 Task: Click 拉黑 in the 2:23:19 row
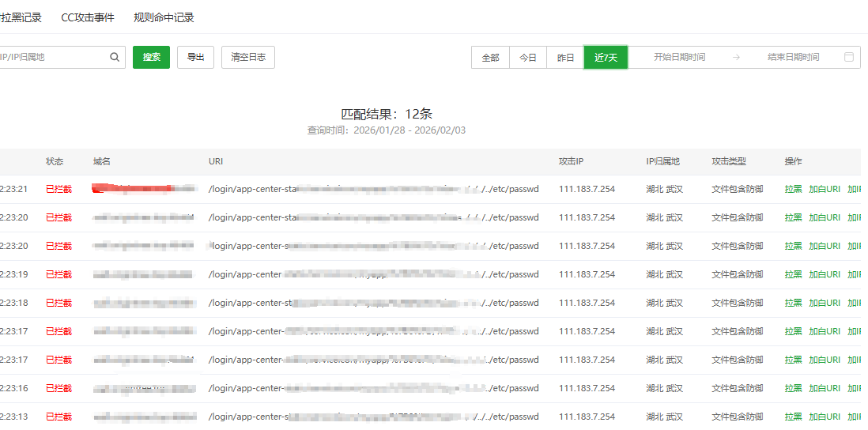[793, 274]
